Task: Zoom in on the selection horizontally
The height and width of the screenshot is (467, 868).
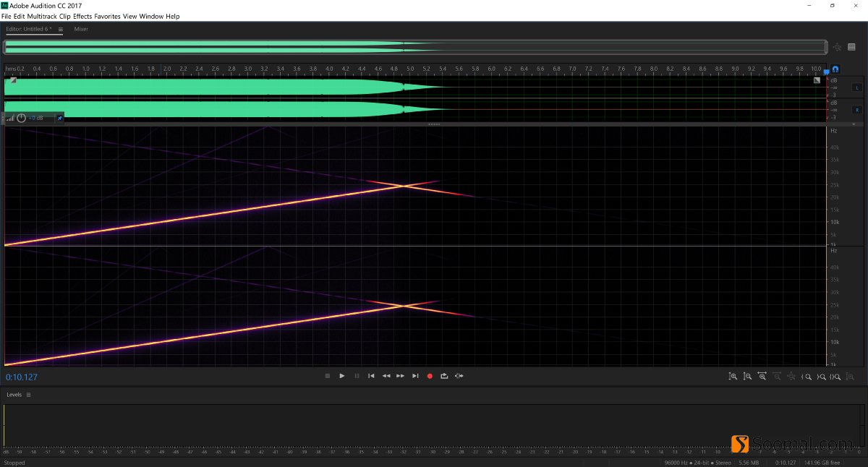Action: pos(762,376)
